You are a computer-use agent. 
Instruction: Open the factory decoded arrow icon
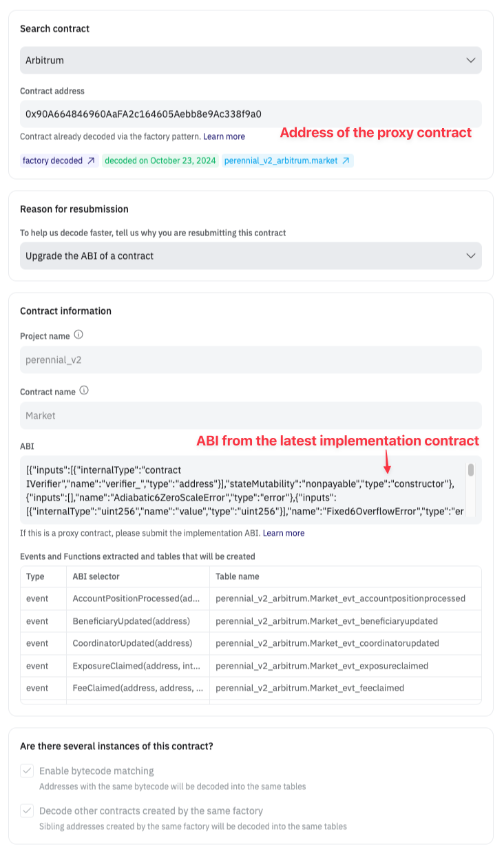pos(92,160)
